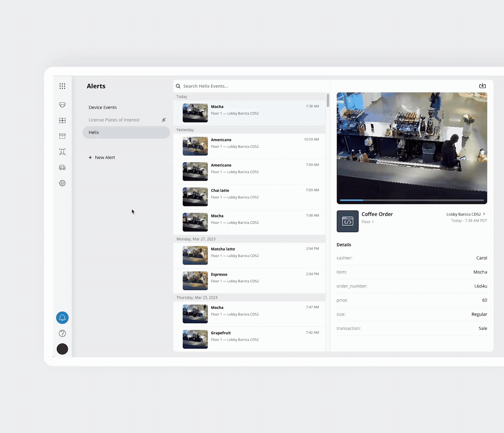504x433 pixels.
Task: Click the 'Yesterday' date header
Action: coord(185,130)
